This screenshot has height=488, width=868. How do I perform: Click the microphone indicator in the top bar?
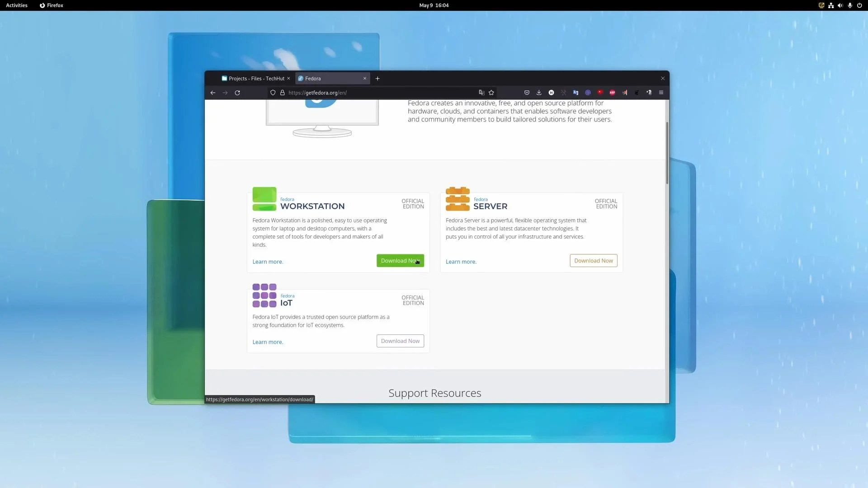850,5
